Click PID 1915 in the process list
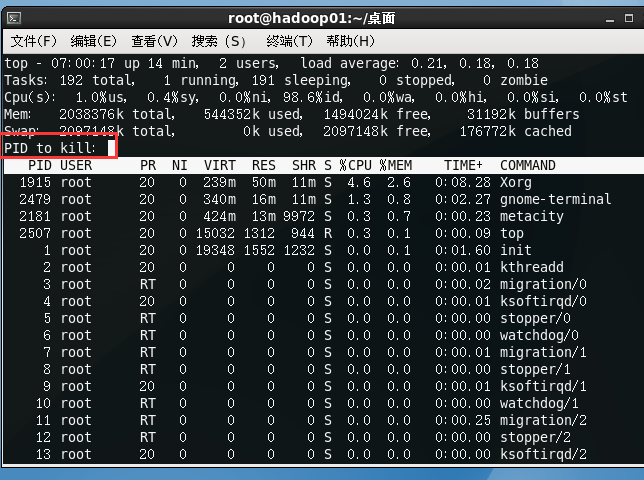The width and height of the screenshot is (644, 480). coord(35,182)
